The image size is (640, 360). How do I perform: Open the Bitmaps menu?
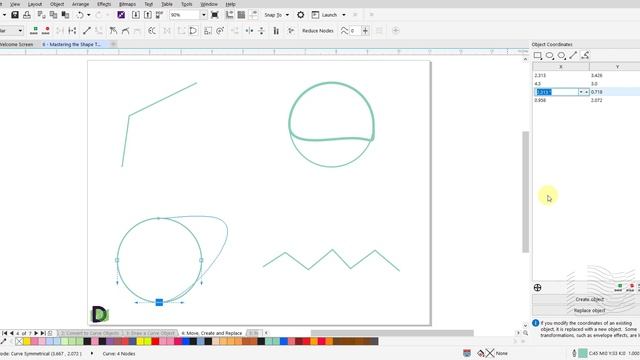127,4
